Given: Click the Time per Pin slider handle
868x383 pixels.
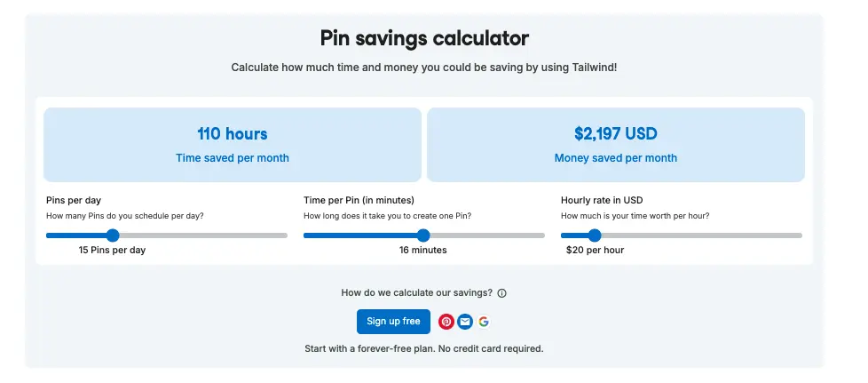Looking at the screenshot, I should [423, 235].
